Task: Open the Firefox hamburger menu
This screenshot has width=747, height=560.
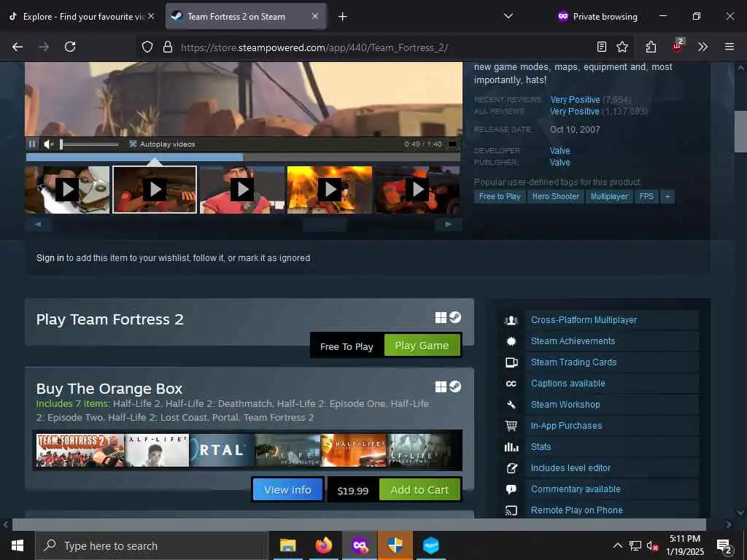Action: pos(729,47)
